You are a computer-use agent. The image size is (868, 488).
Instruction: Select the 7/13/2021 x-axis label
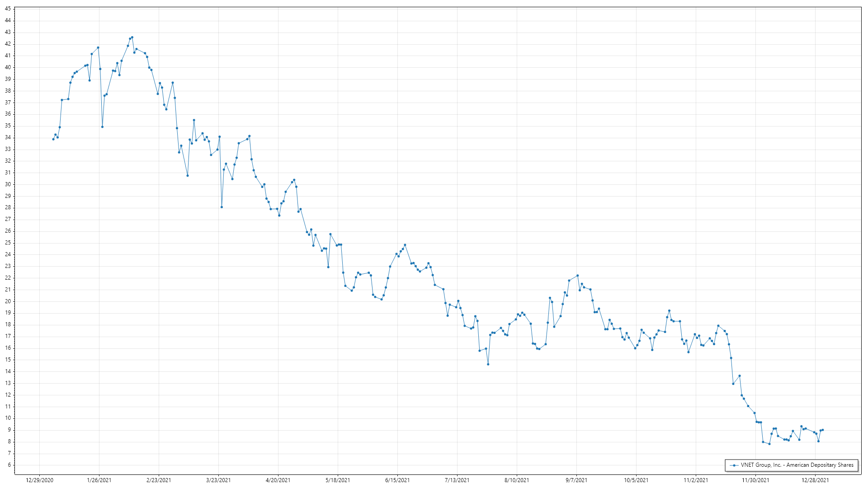(457, 480)
